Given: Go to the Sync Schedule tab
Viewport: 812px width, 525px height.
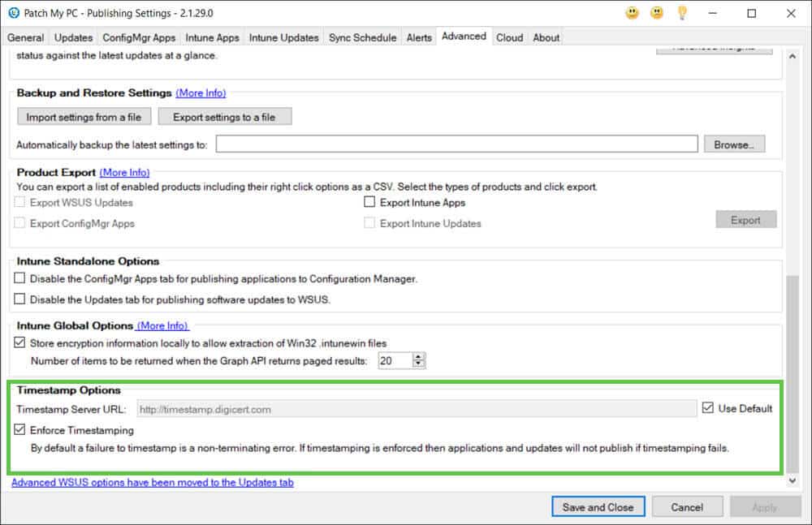Looking at the screenshot, I should point(362,38).
